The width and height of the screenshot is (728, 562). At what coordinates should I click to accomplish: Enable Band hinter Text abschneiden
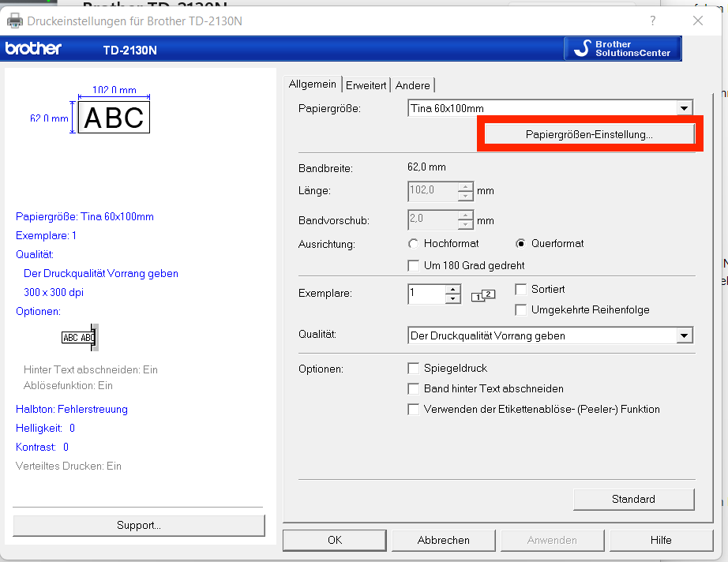tap(413, 389)
